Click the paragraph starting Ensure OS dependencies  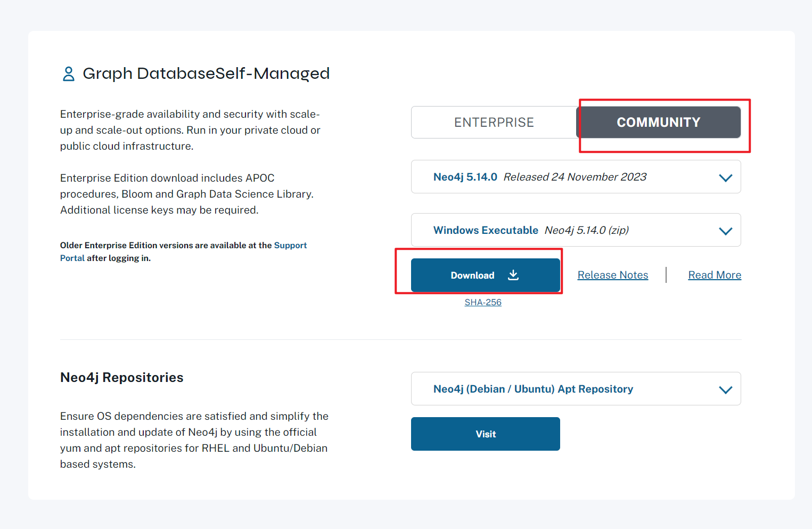194,440
